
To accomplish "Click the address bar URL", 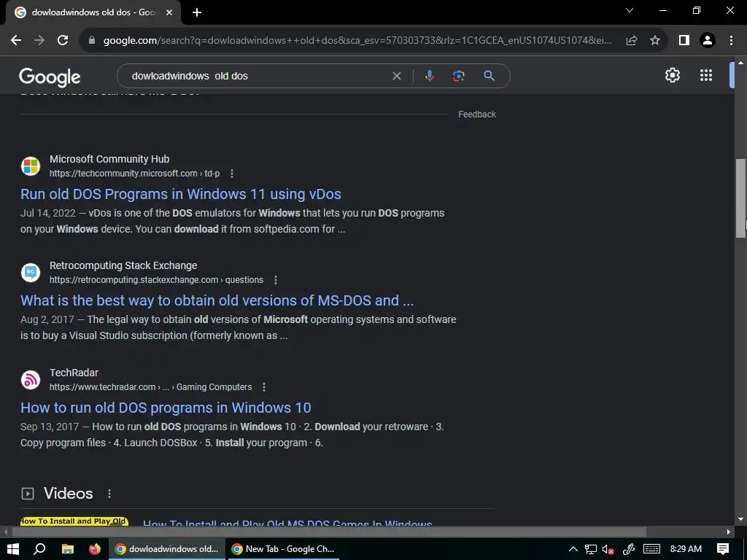I will (x=357, y=40).
